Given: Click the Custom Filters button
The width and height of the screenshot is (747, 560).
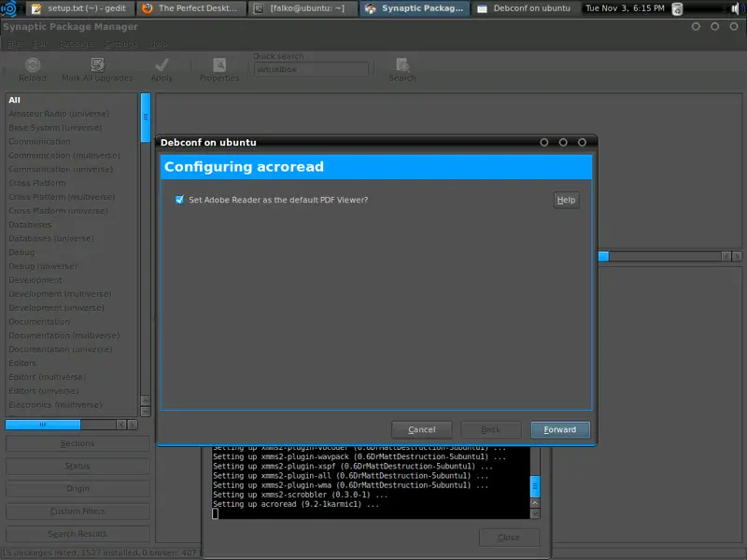Looking at the screenshot, I should 78,511.
